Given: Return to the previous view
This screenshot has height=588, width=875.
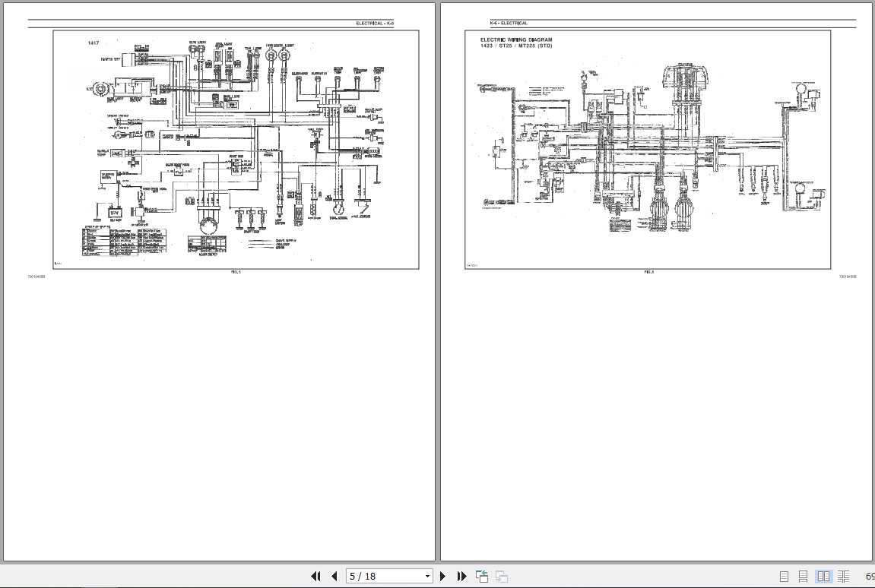Looking at the screenshot, I should pos(481,576).
